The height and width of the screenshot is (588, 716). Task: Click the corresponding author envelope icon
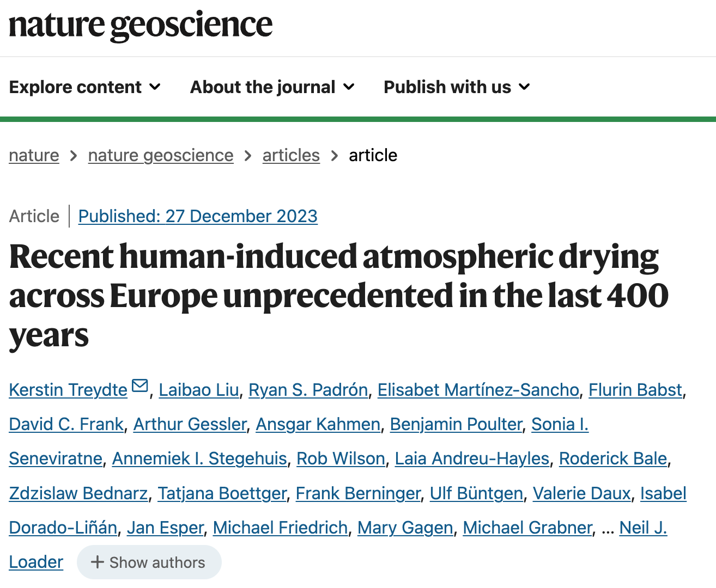pyautogui.click(x=140, y=386)
